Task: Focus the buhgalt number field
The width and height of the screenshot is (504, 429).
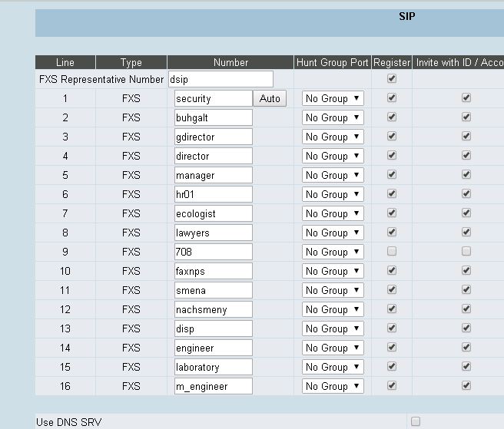Action: tap(213, 117)
